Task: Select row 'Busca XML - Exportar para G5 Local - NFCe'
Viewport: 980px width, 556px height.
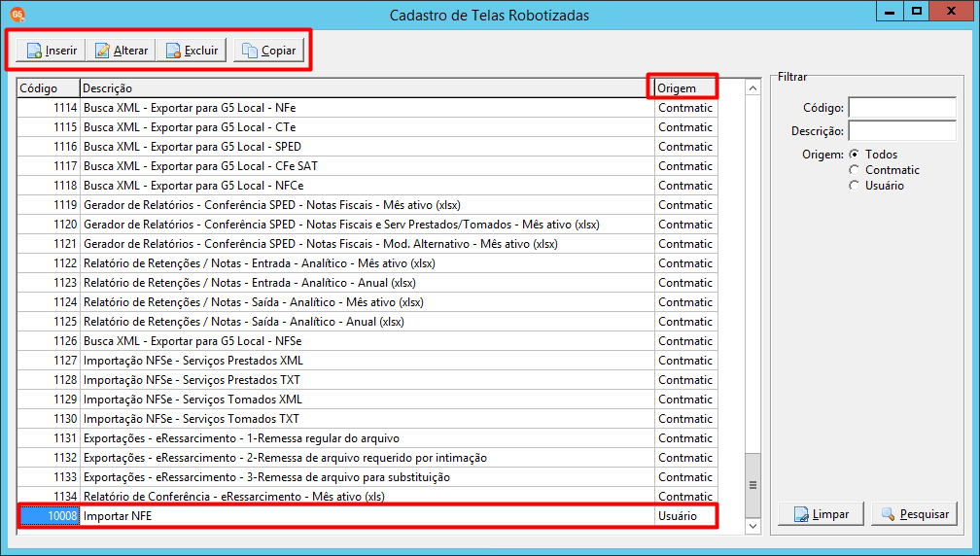Action: click(x=367, y=186)
